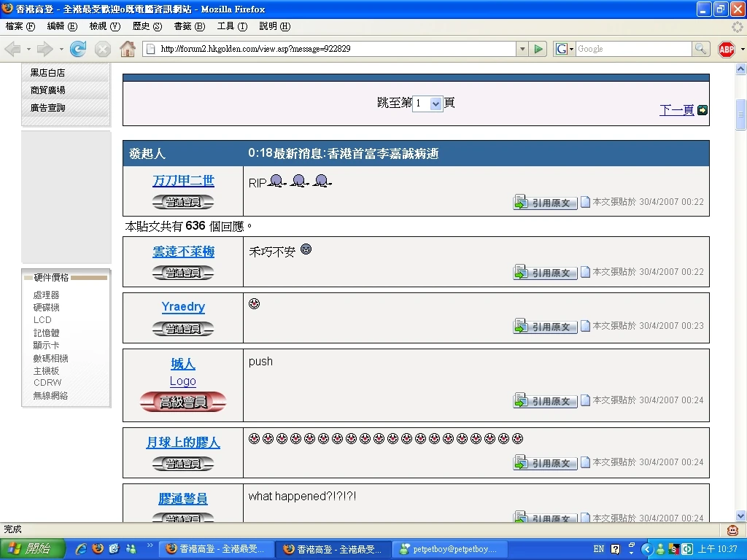This screenshot has width=747, height=560.
Task: Click the crying emoticon in 雲達不萊梅's reply
Action: pos(306,249)
